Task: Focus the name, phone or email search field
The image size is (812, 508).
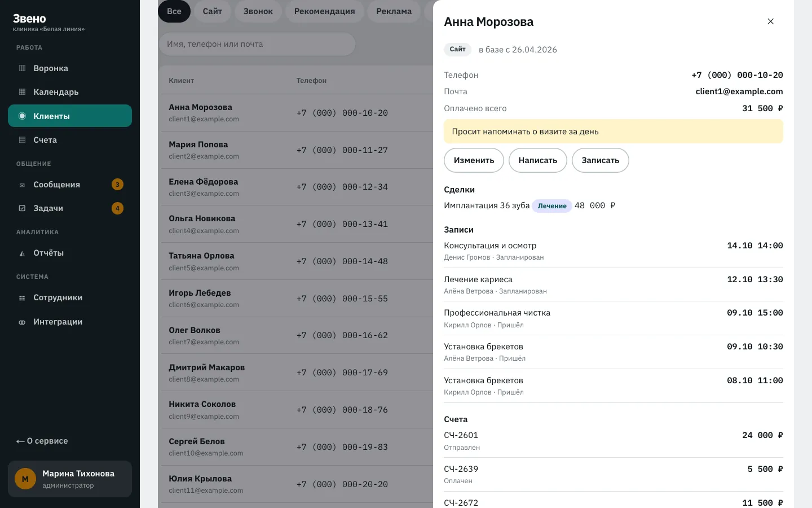Action: (x=257, y=44)
